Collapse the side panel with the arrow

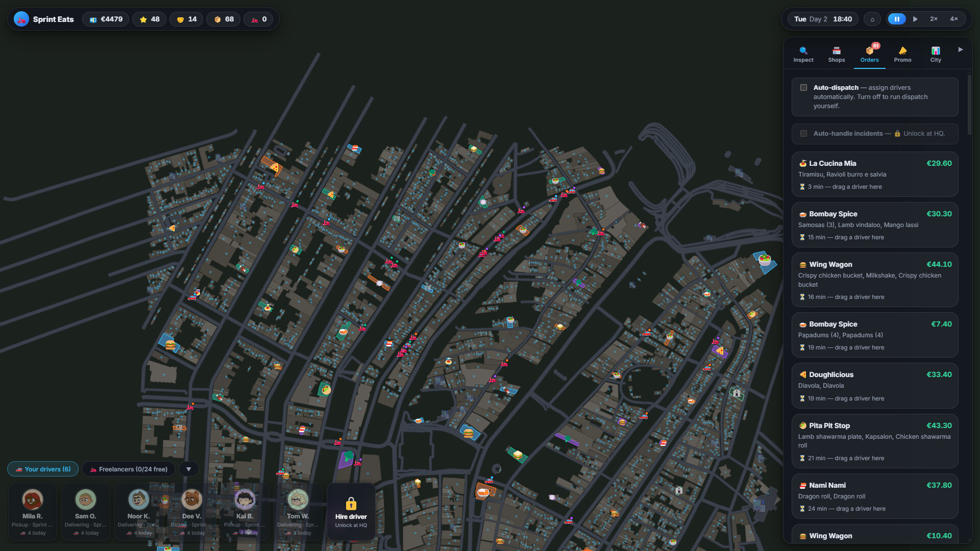pyautogui.click(x=961, y=49)
